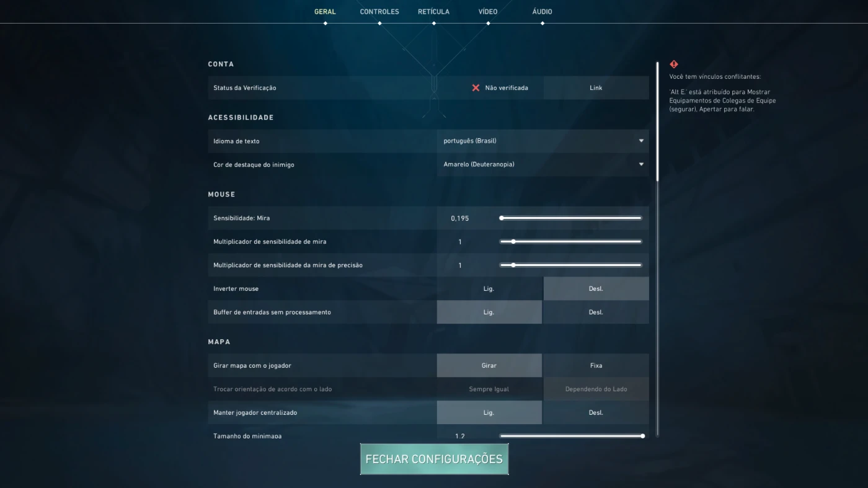
Task: Choose Sempre Igual map orientation
Action: pyautogui.click(x=489, y=389)
